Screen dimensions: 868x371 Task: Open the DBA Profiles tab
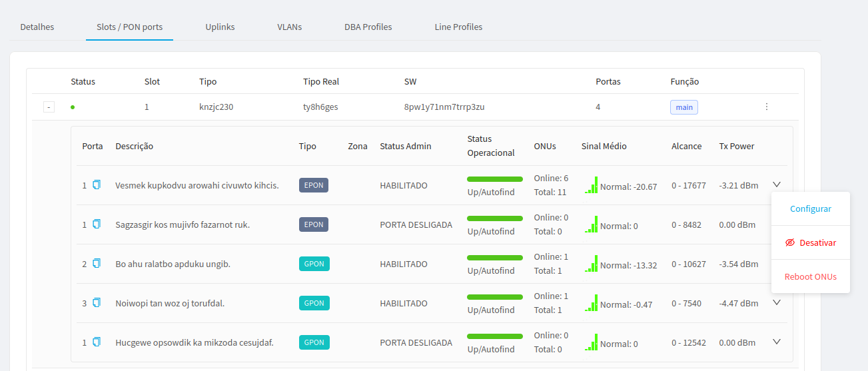[368, 27]
